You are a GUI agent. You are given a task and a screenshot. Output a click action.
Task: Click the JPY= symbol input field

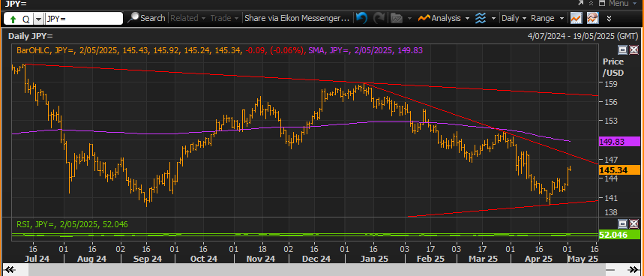pos(84,19)
